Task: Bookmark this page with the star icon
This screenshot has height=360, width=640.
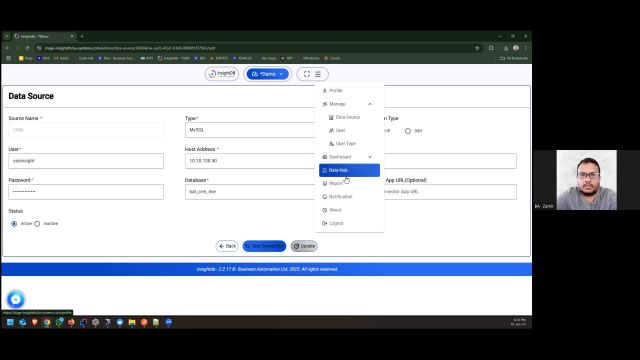Action: [477, 48]
